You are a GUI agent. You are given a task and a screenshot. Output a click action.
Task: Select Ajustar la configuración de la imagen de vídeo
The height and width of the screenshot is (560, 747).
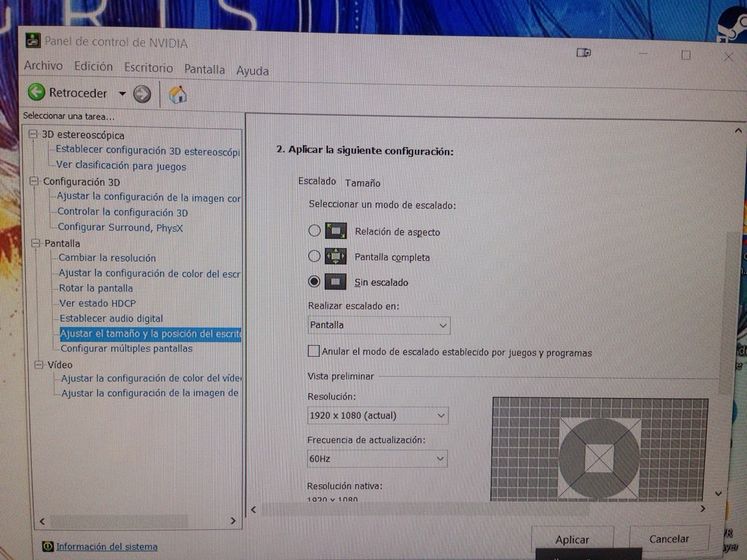pyautogui.click(x=150, y=393)
